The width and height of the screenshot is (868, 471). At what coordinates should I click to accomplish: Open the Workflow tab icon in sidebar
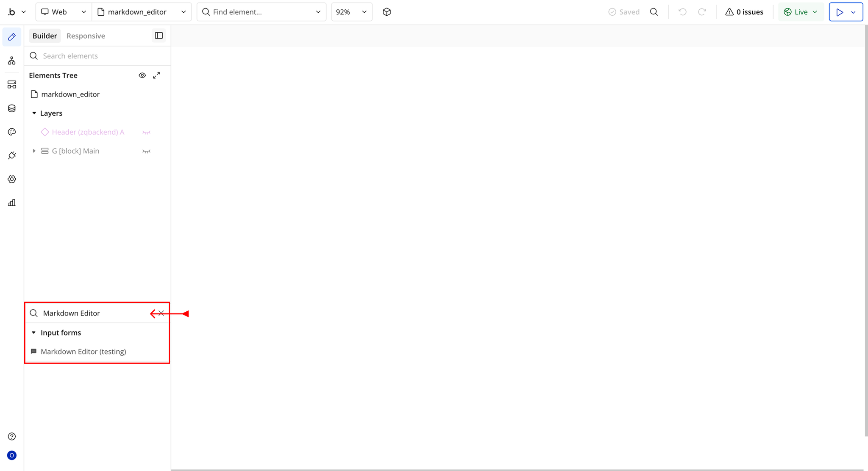[x=12, y=61]
